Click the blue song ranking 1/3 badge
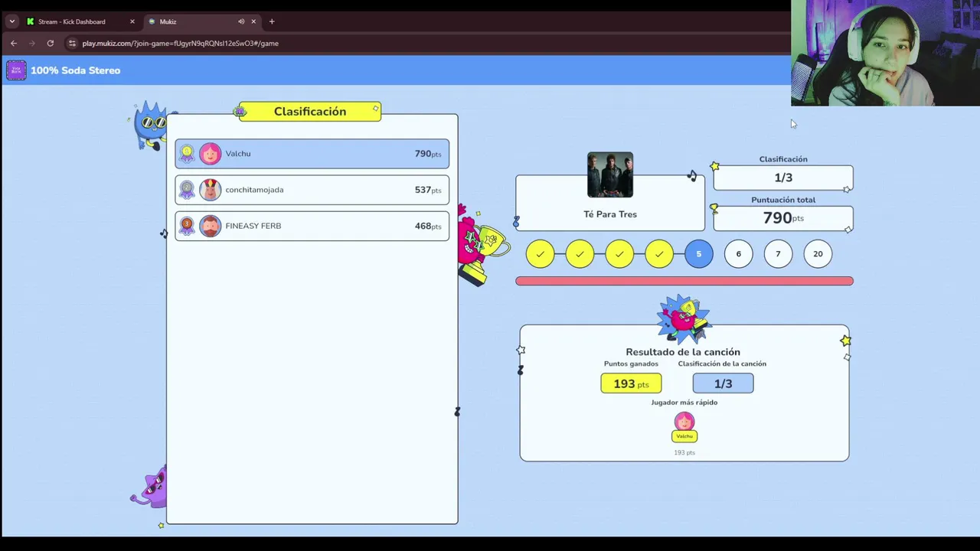The height and width of the screenshot is (551, 980). pyautogui.click(x=724, y=383)
